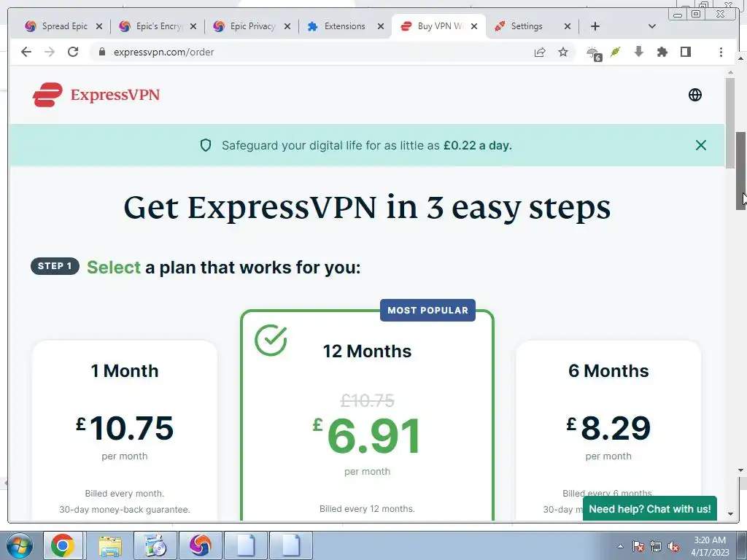The image size is (747, 560).
Task: Click the £10.75 price on 1 Month plan
Action: [125, 427]
